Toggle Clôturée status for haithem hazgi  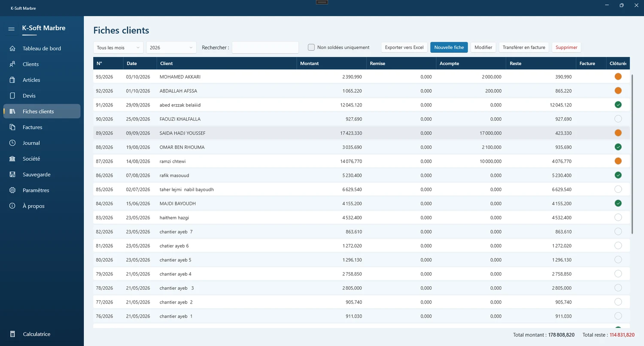pyautogui.click(x=618, y=217)
